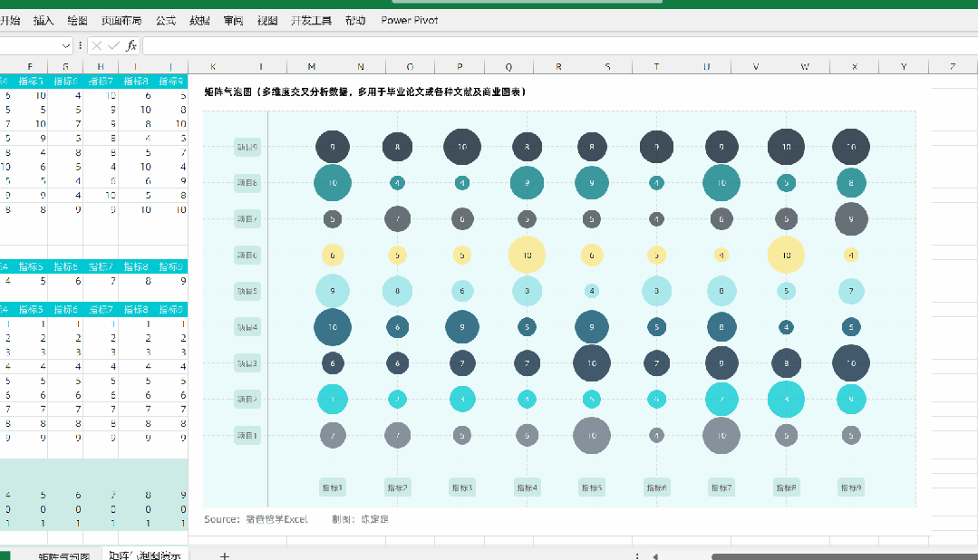Screen dimensions: 978x560
Task: Confirm the entry with the checkmark icon
Action: (113, 45)
